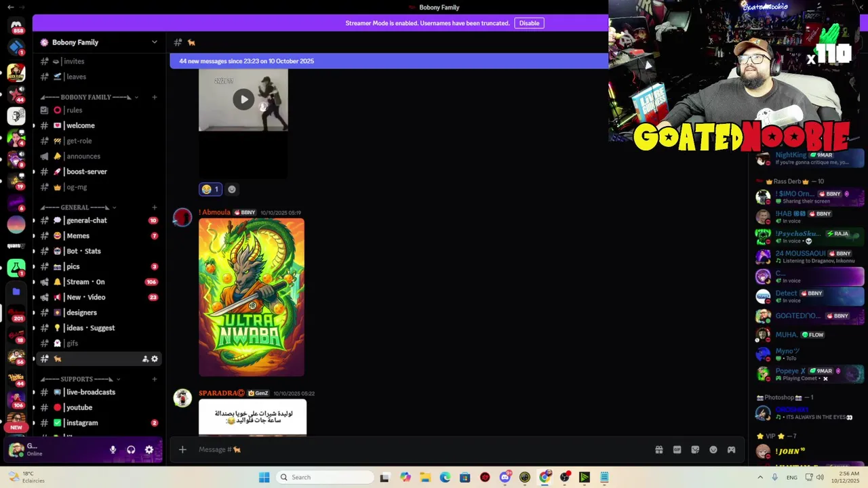868x488 pixels.
Task: Disable Streamer Mode button
Action: (529, 23)
